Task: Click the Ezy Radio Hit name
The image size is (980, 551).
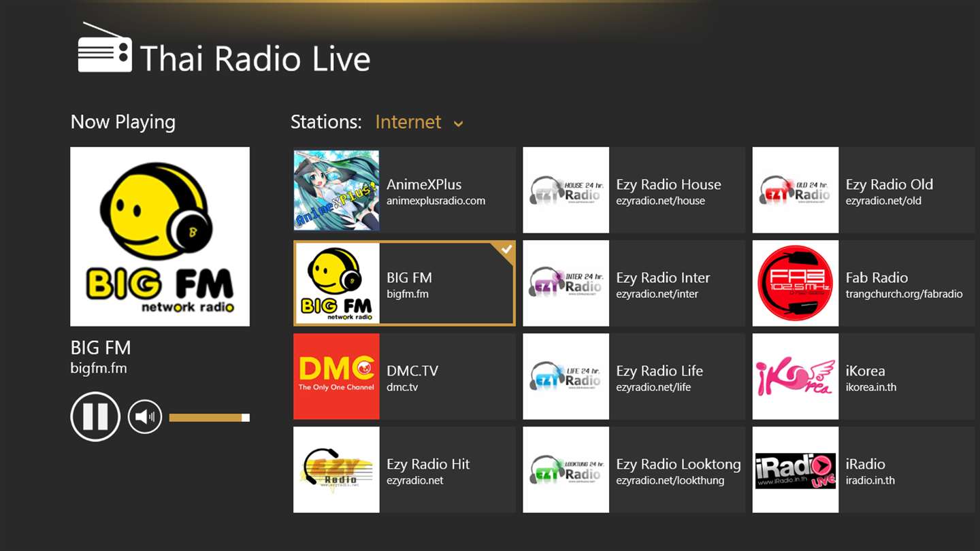Action: (428, 464)
